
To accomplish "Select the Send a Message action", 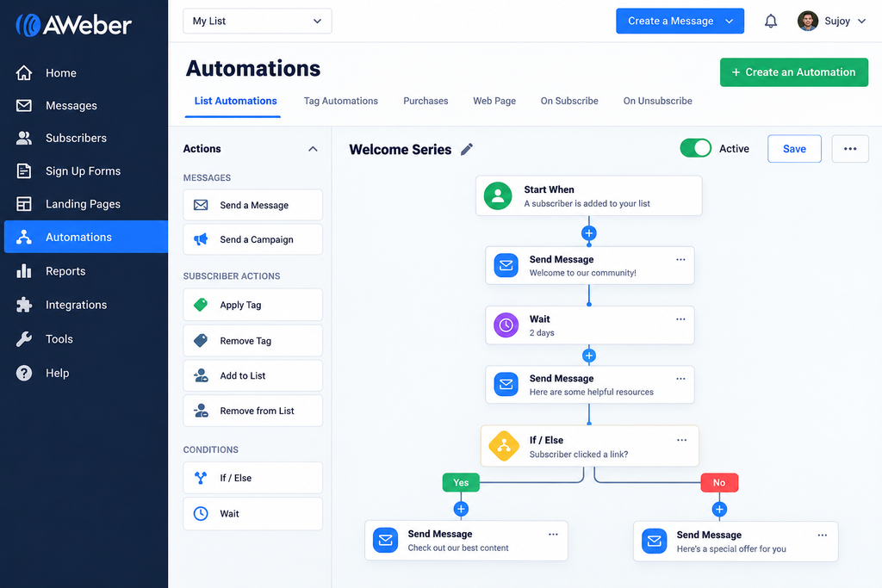I will pos(252,205).
